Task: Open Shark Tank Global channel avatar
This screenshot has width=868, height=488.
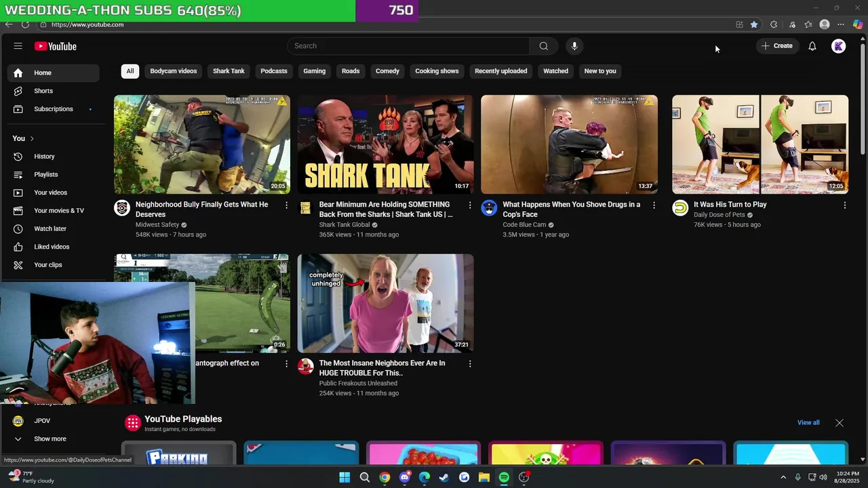Action: tap(306, 208)
